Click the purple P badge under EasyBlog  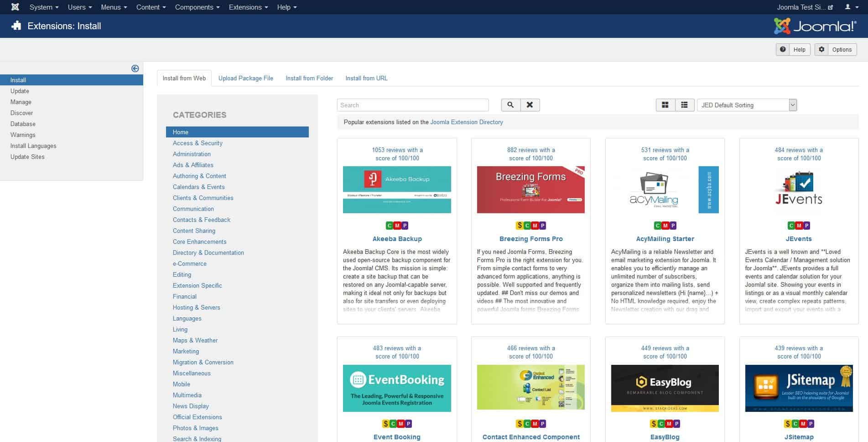pos(676,424)
